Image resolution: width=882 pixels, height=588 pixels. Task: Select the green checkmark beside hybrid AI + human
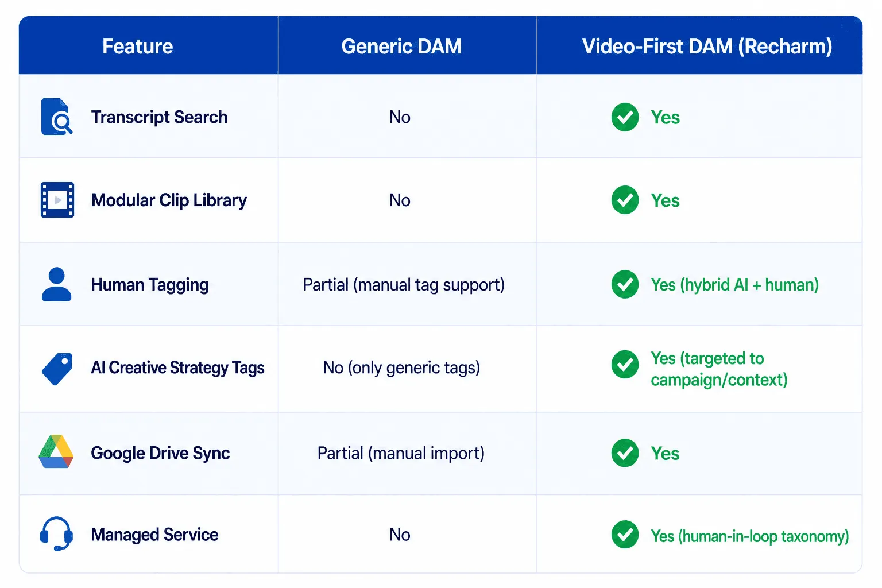(625, 284)
